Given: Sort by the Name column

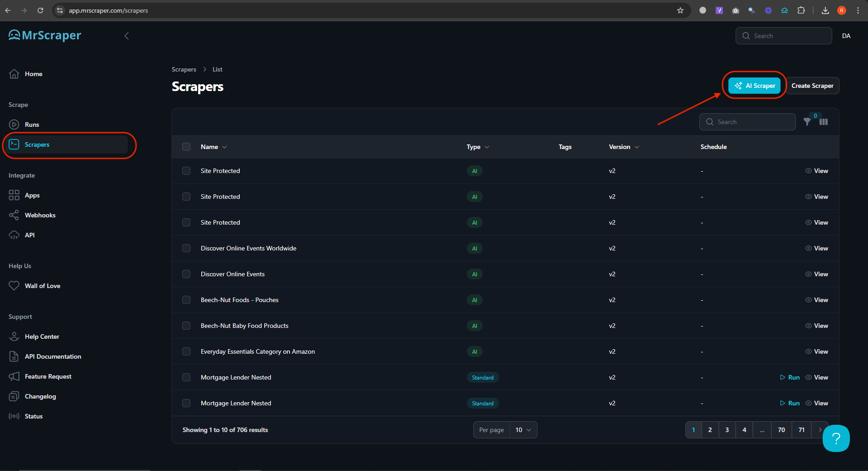Looking at the screenshot, I should (213, 147).
